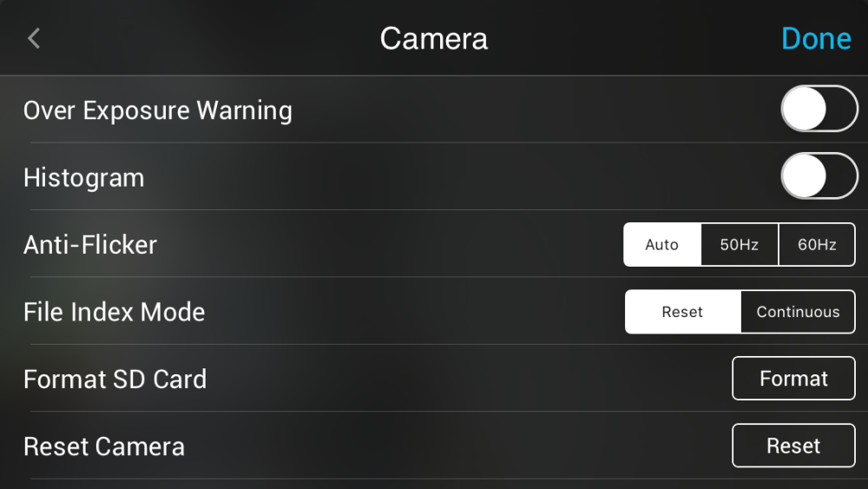868x489 pixels.
Task: Click the Anti-Flicker setting label
Action: [x=90, y=245]
